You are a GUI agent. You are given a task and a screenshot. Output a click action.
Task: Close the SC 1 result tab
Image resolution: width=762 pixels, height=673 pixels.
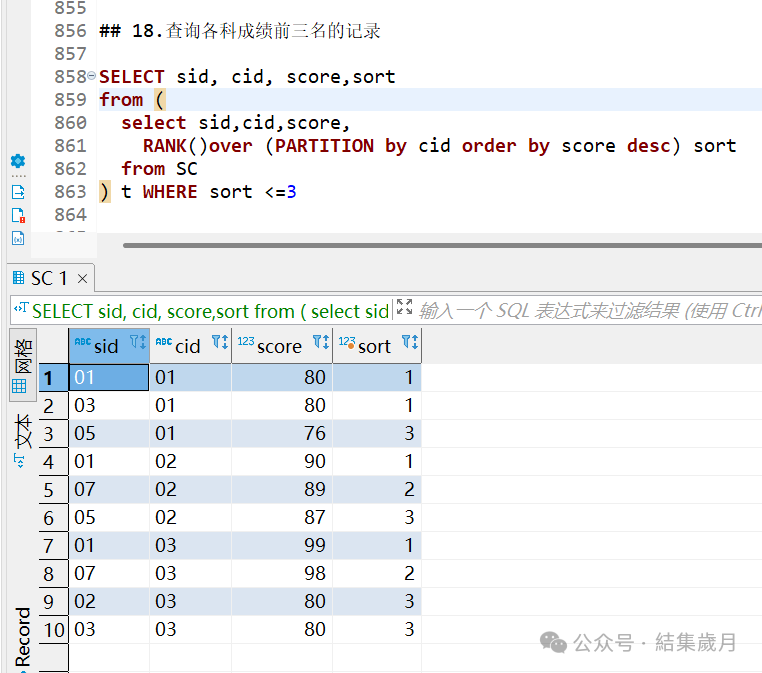83,278
